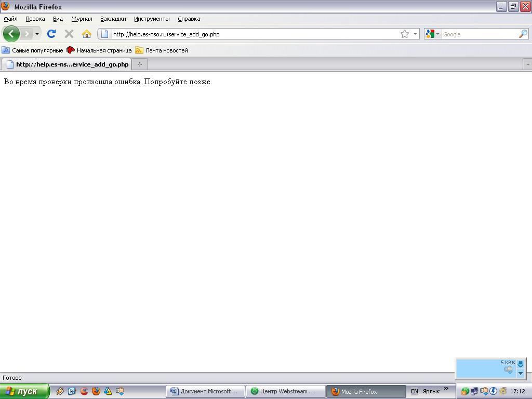Show the list of all tabs
This screenshot has width=532, height=399.
[x=528, y=64]
